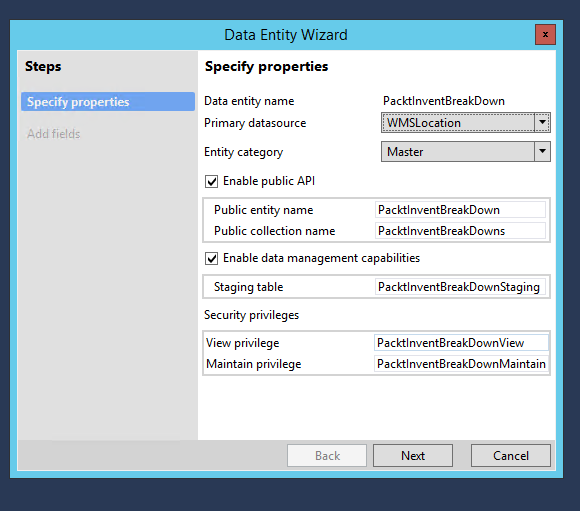Click the Security privileges label
The height and width of the screenshot is (511, 580).
252,315
